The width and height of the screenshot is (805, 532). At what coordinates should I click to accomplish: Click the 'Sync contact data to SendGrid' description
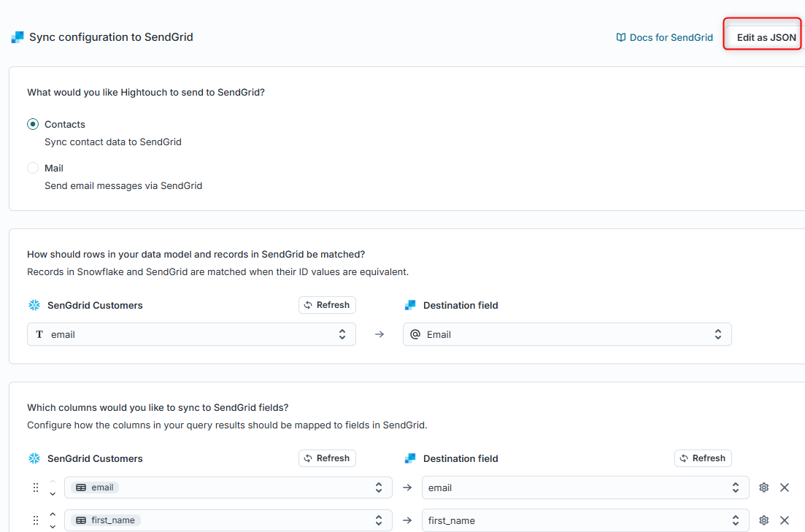[113, 142]
